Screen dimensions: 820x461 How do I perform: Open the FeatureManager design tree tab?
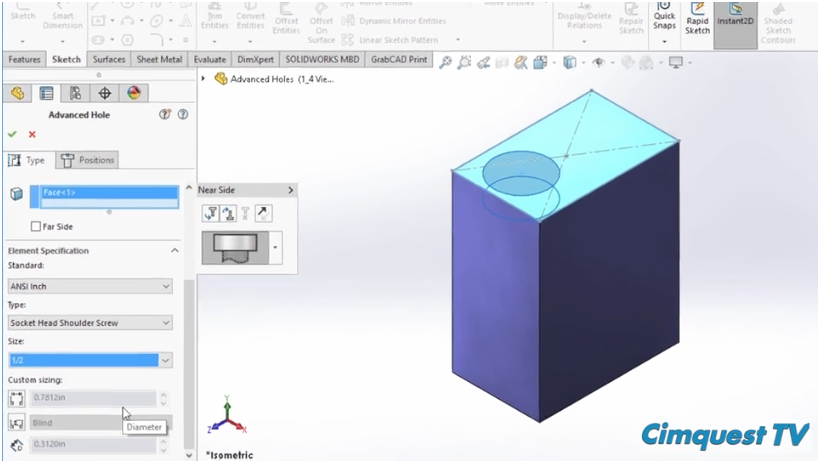tap(17, 93)
